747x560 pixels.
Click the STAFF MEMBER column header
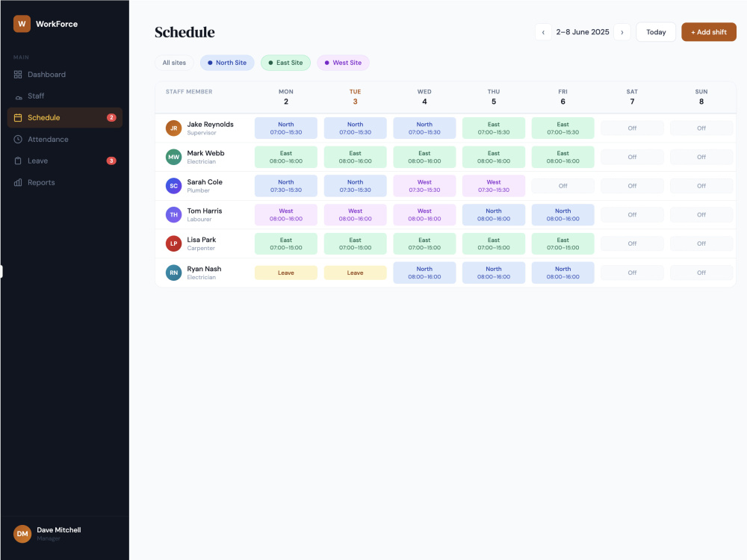(189, 92)
